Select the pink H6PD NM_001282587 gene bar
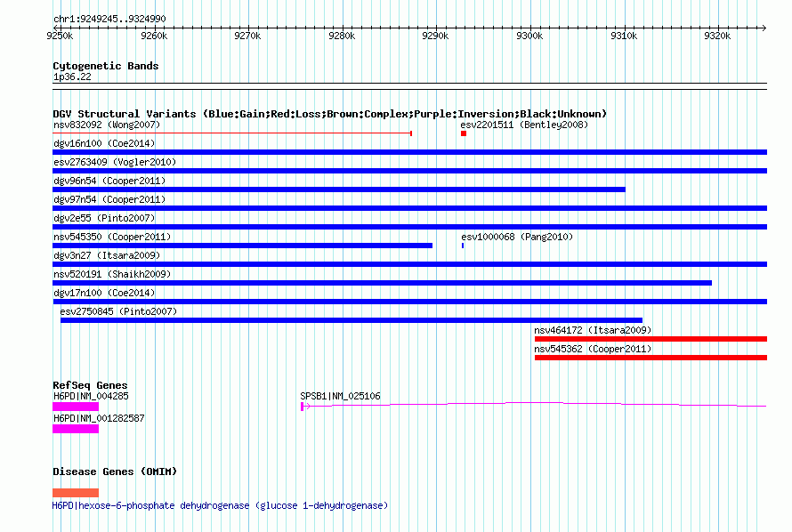This screenshot has height=532, width=792. pos(76,428)
